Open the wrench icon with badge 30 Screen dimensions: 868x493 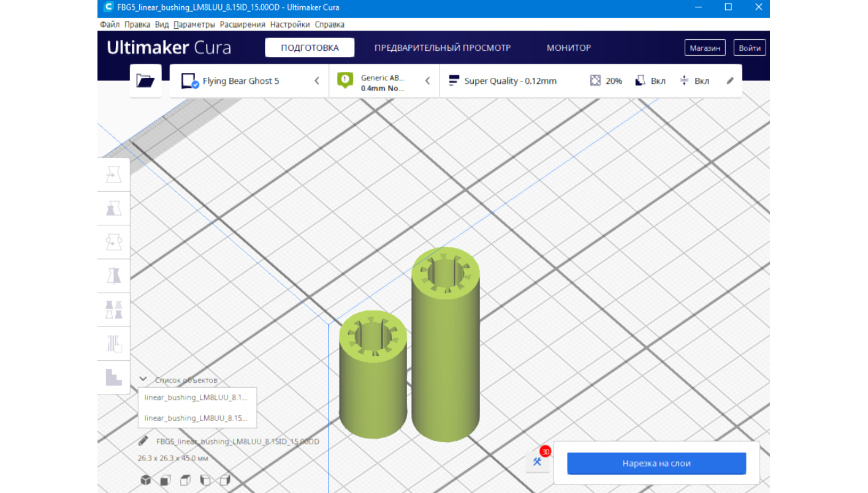click(x=538, y=461)
